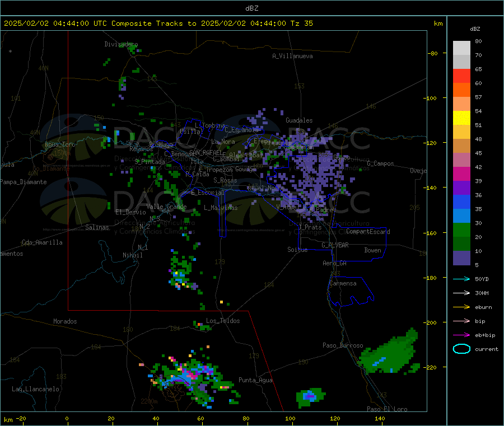Image resolution: width=504 pixels, height=426 pixels.
Task: Click the 39 dBZ magenta color swatch
Action: [x=461, y=174]
